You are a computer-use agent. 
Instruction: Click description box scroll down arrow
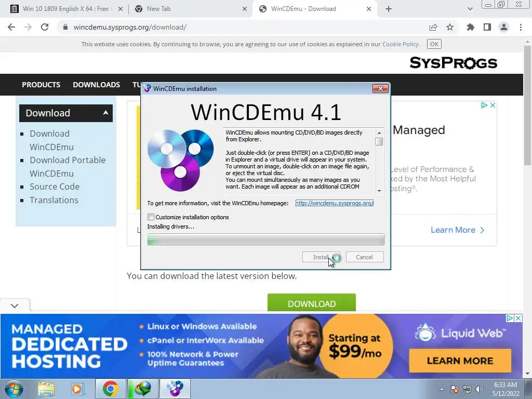coord(379,191)
